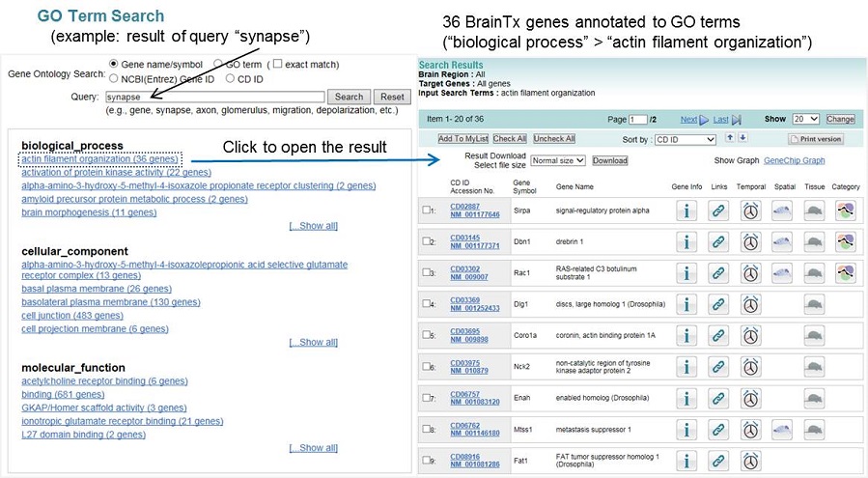The height and width of the screenshot is (478, 868).
Task: Tick the checkbox for row 1 Sirpa
Action: tap(426, 211)
